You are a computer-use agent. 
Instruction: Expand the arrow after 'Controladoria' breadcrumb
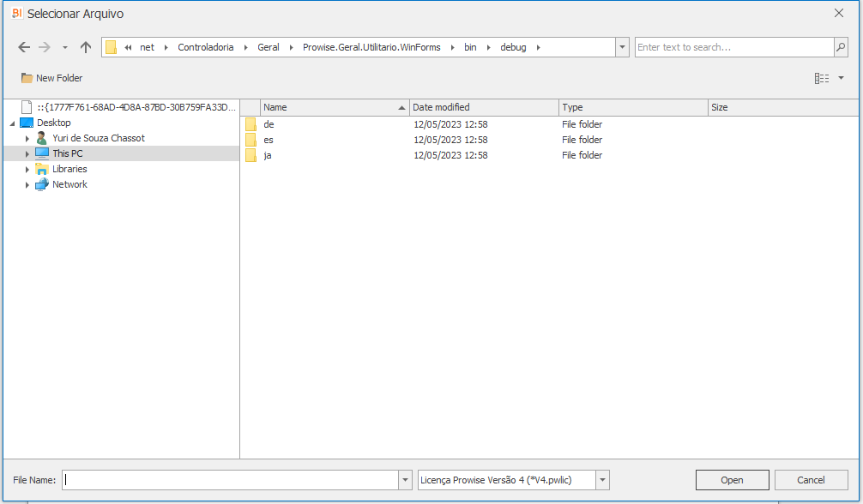[245, 47]
